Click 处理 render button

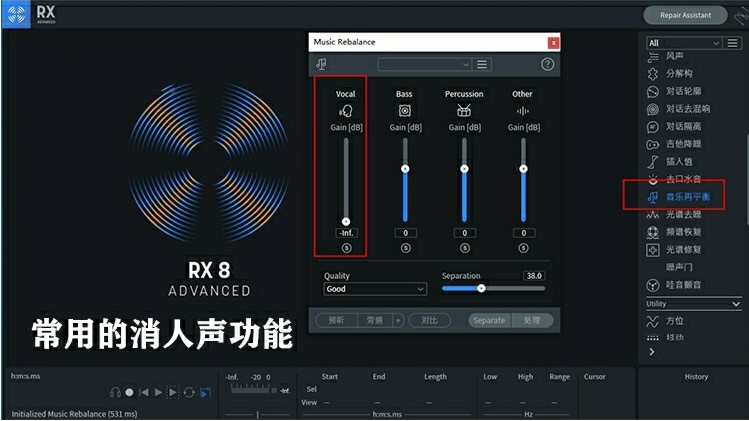pos(532,320)
